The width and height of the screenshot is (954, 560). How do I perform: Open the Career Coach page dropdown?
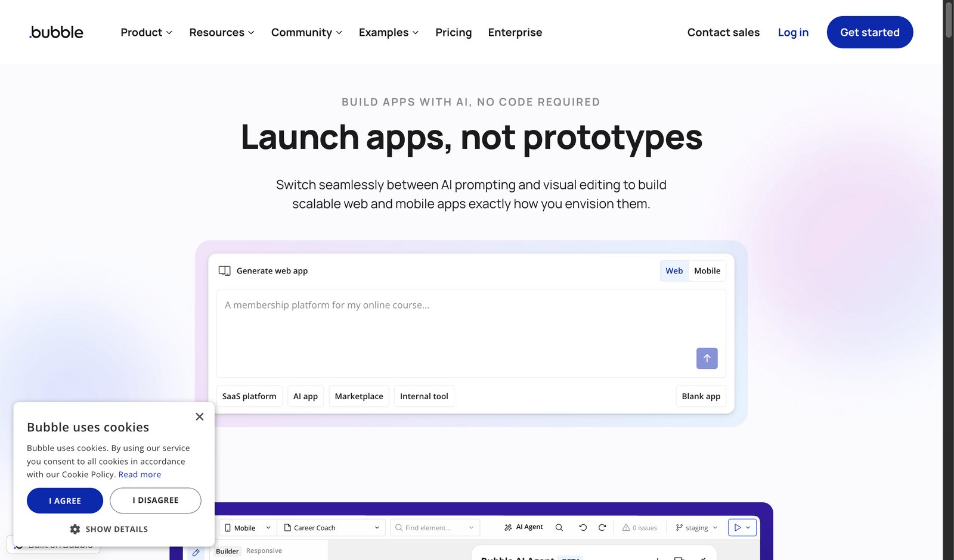[332, 528]
